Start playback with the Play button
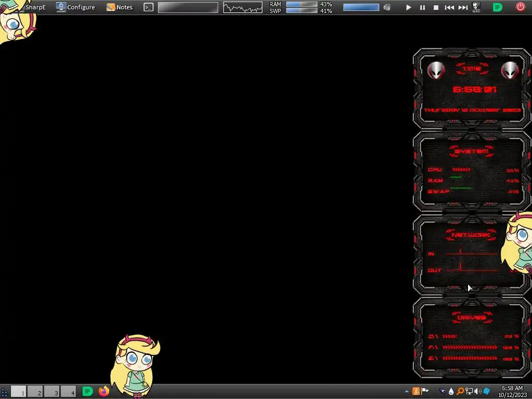 (408, 7)
